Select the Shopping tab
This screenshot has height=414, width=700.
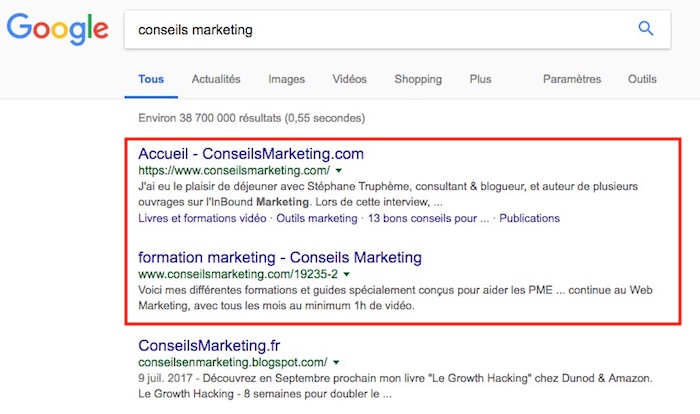418,79
